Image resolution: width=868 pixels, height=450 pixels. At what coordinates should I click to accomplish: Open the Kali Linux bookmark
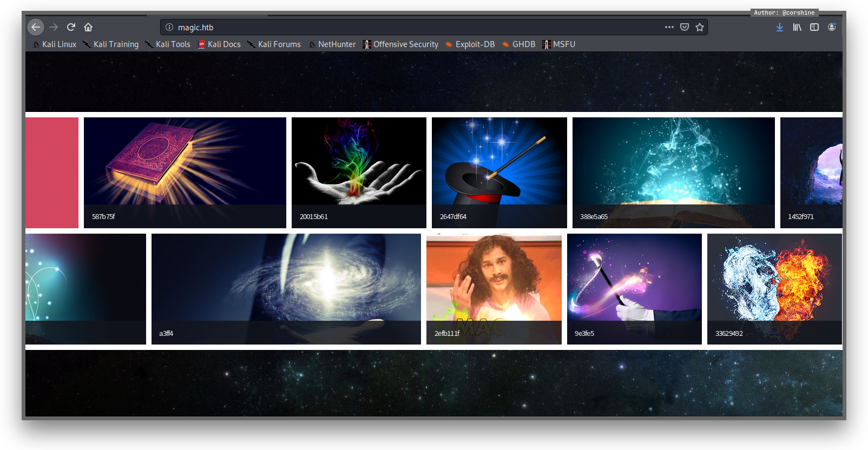[55, 44]
